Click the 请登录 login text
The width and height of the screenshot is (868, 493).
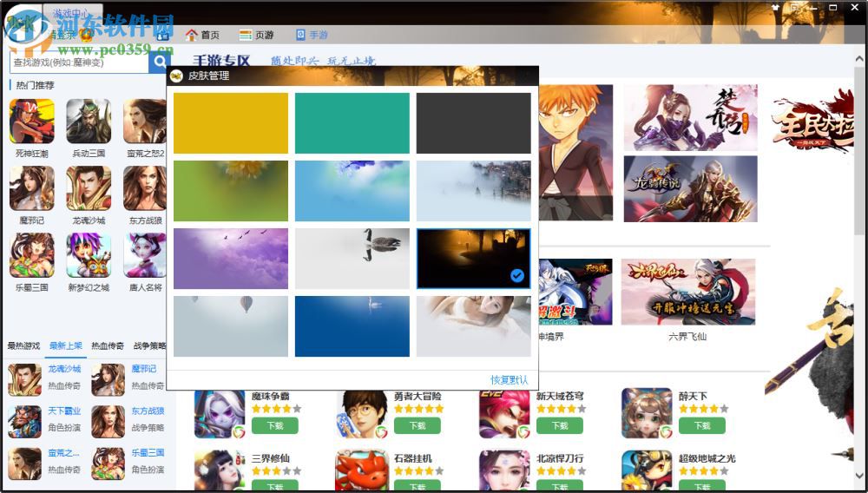pos(62,35)
